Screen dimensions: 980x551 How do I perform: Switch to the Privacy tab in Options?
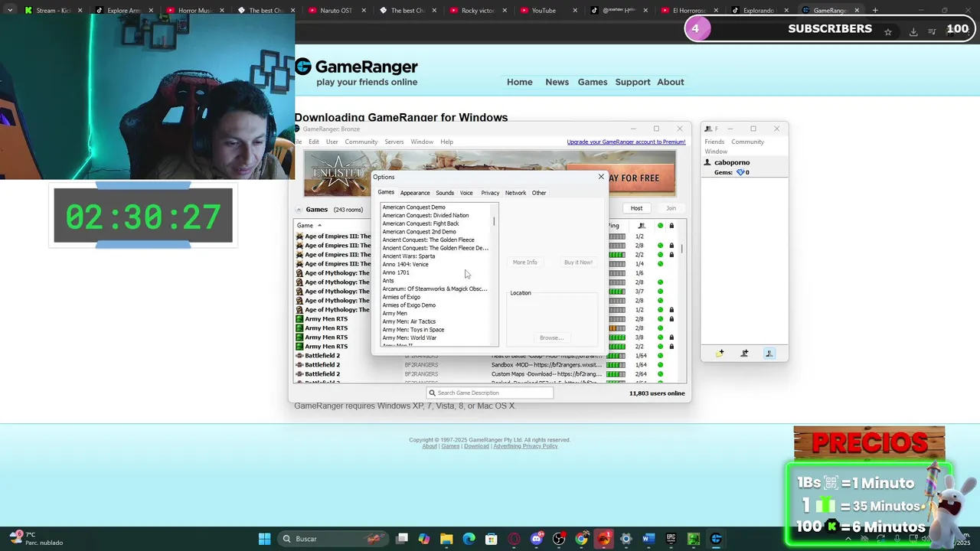[x=490, y=193]
